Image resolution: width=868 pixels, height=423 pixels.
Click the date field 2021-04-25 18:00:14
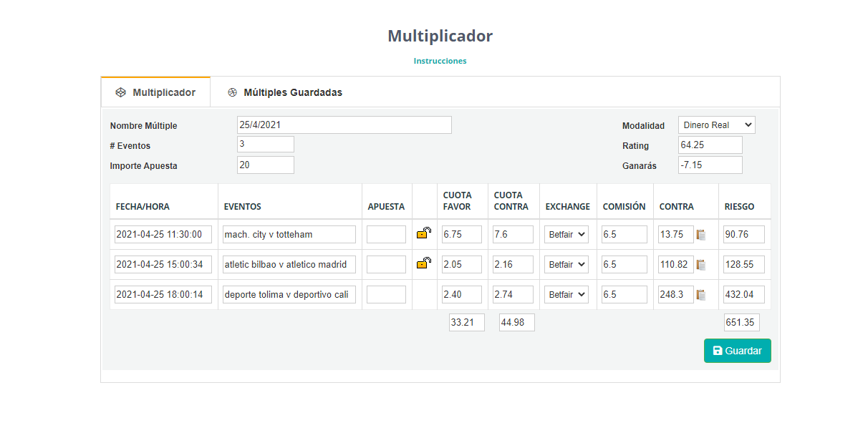[x=163, y=295]
